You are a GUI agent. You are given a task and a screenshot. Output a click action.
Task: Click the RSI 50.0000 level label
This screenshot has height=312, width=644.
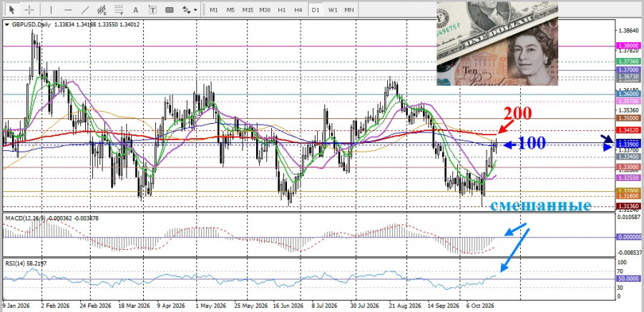coord(630,279)
